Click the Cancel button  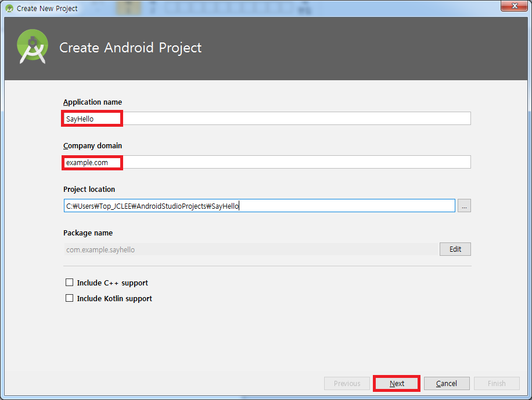coord(447,383)
